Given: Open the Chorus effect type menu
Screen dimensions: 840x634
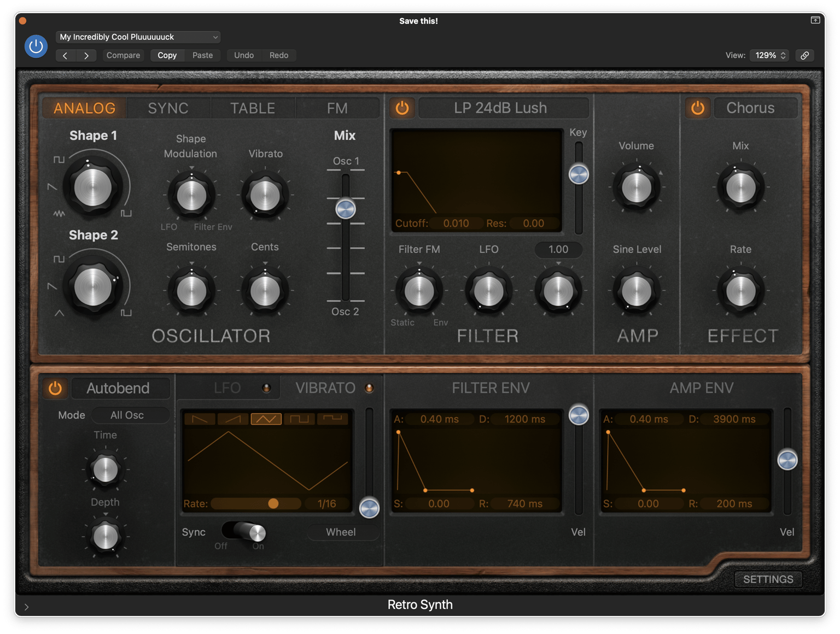Looking at the screenshot, I should [755, 108].
